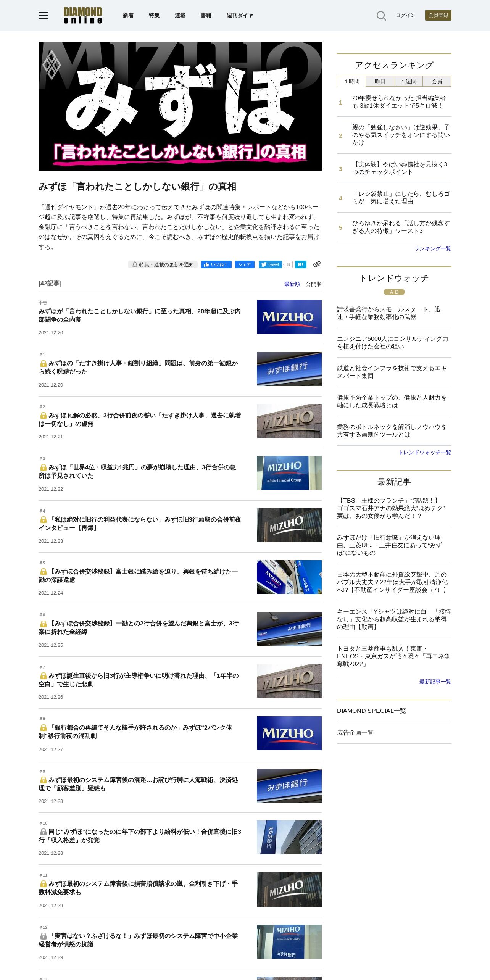Open 連載 in the top navigation
The height and width of the screenshot is (980, 490).
pyautogui.click(x=180, y=15)
